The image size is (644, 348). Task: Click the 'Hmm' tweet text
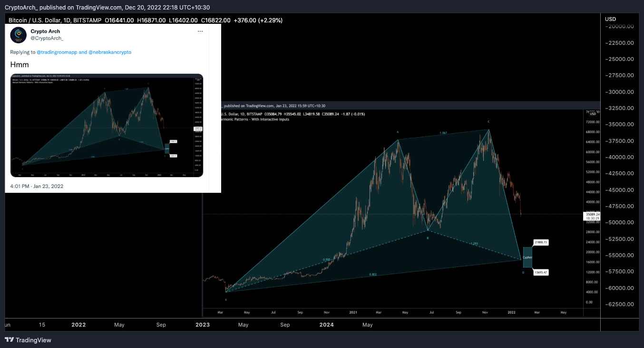pos(20,64)
